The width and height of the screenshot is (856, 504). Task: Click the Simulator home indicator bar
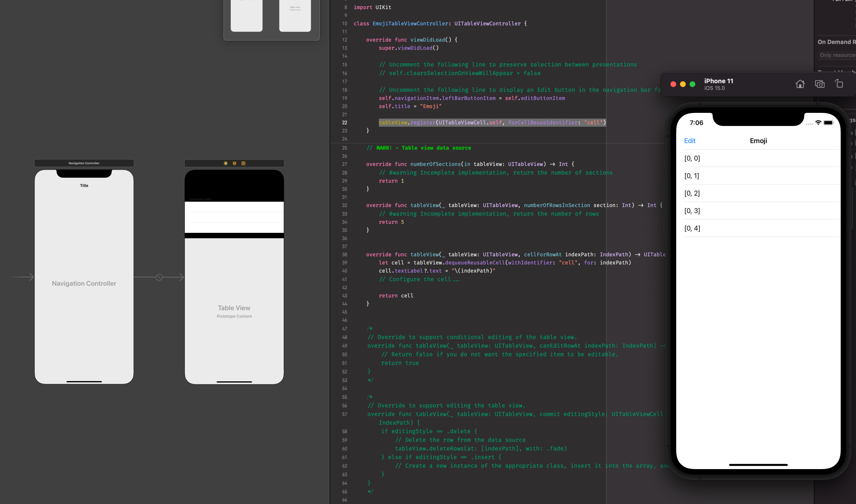pyautogui.click(x=758, y=465)
